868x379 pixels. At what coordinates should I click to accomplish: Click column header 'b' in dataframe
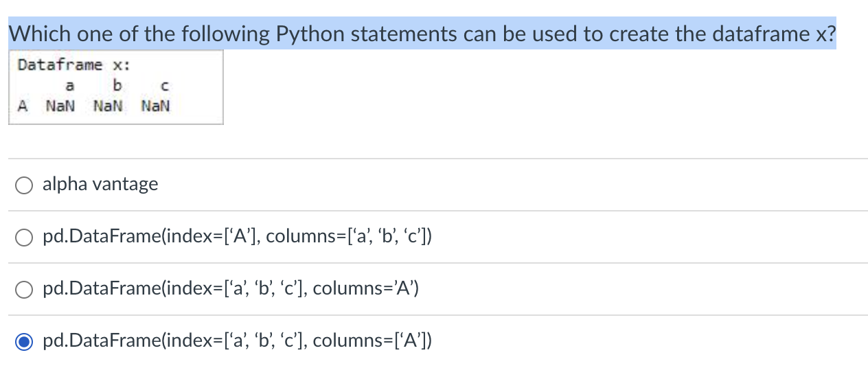click(117, 86)
